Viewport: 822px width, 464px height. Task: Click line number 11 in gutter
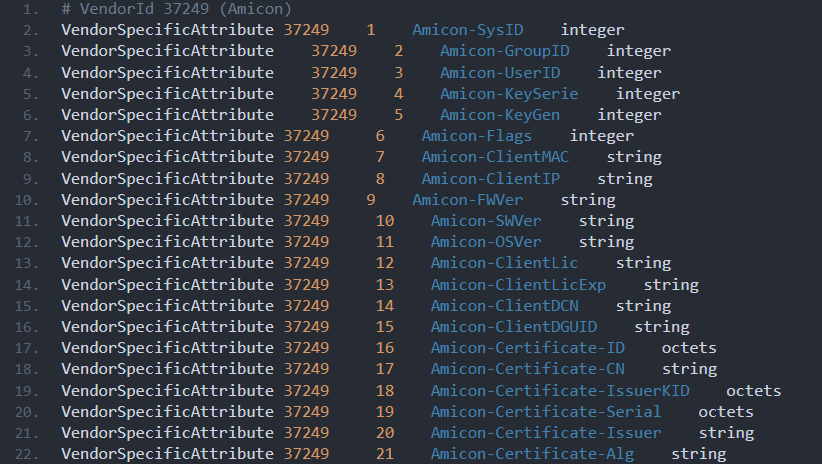pyautogui.click(x=30, y=221)
